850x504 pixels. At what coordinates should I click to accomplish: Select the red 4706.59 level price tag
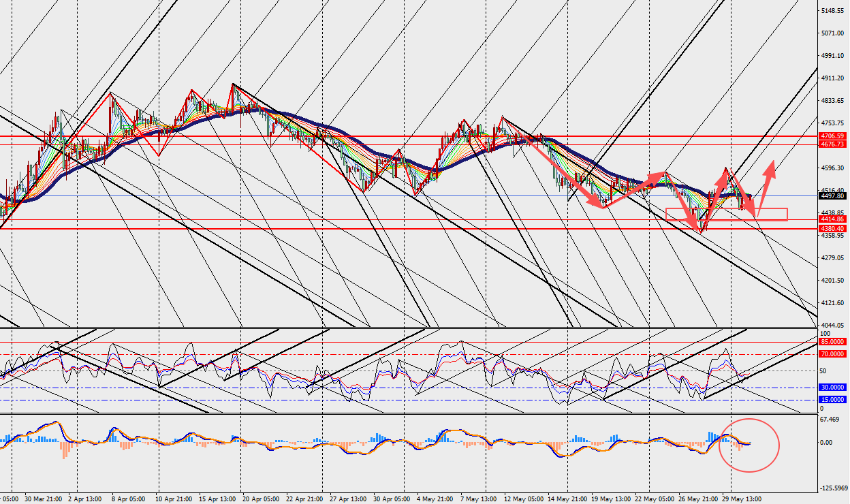click(833, 136)
